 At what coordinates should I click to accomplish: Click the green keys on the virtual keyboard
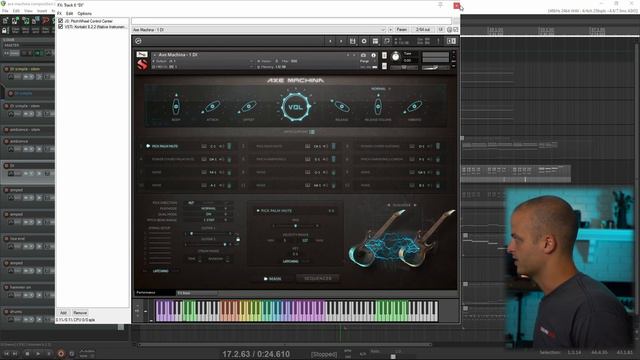coord(392,311)
